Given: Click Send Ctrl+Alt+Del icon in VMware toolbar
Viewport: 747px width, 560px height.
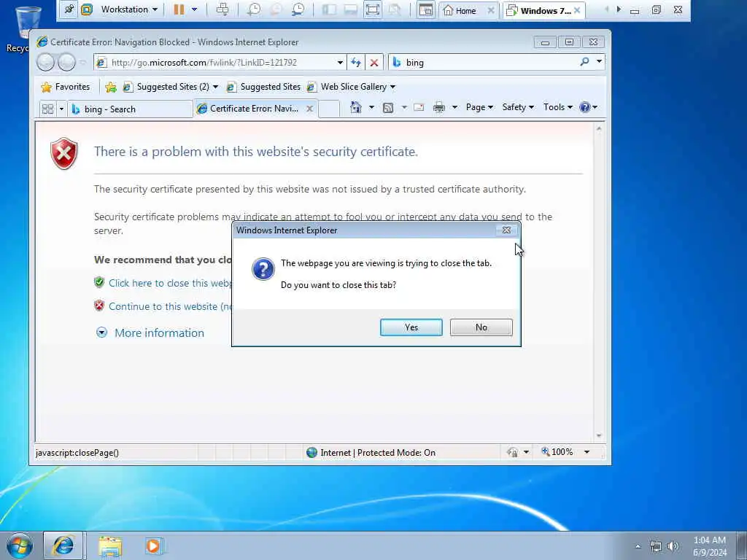Looking at the screenshot, I should [222, 9].
